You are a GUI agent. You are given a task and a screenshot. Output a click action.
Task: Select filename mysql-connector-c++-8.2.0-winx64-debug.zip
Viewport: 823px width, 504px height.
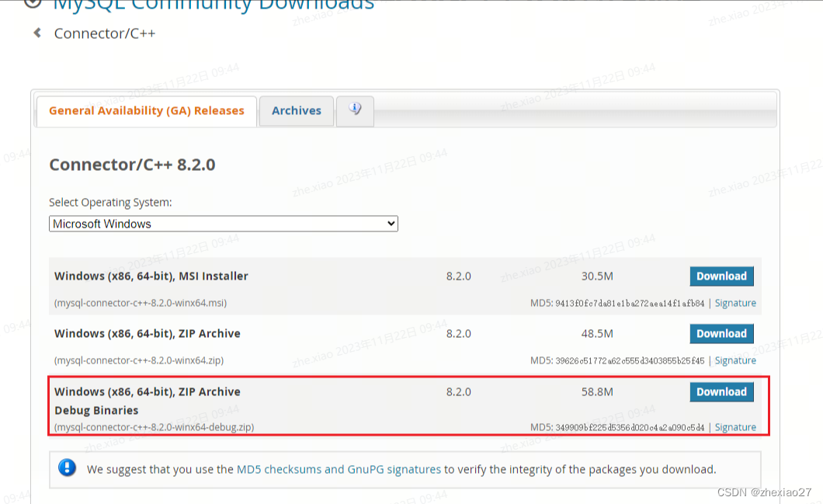[x=155, y=427]
